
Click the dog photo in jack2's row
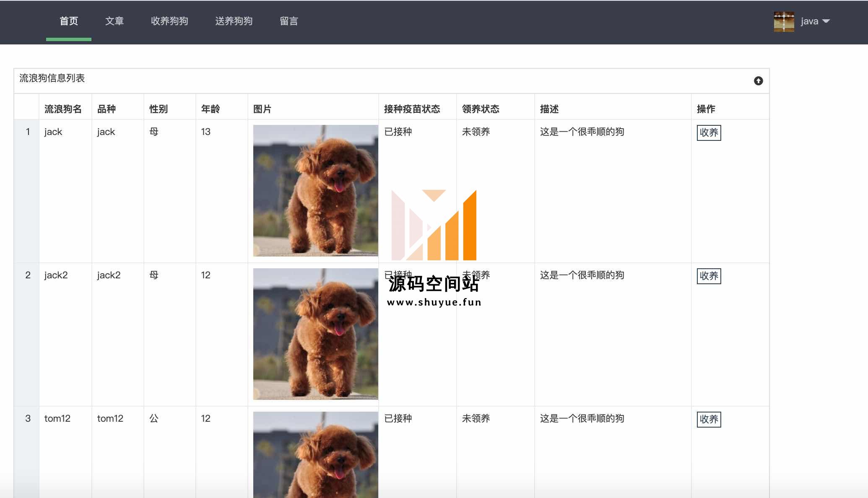coord(315,334)
